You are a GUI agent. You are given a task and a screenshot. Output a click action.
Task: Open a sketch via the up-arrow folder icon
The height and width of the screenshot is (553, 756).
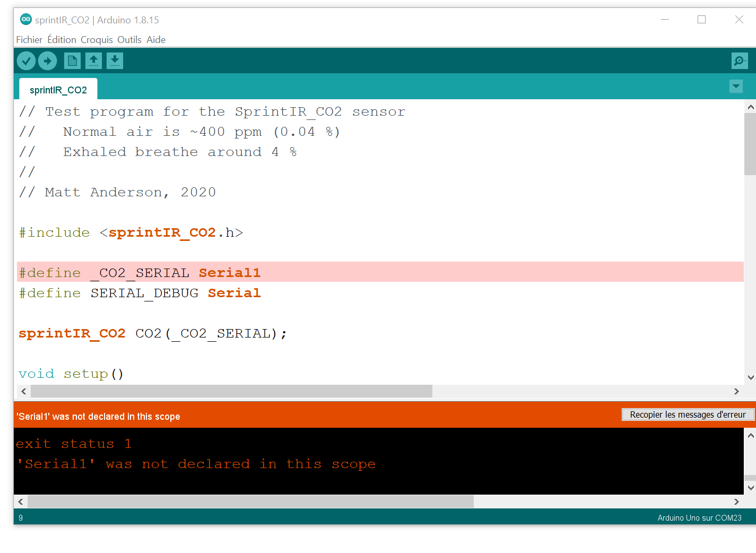93,61
